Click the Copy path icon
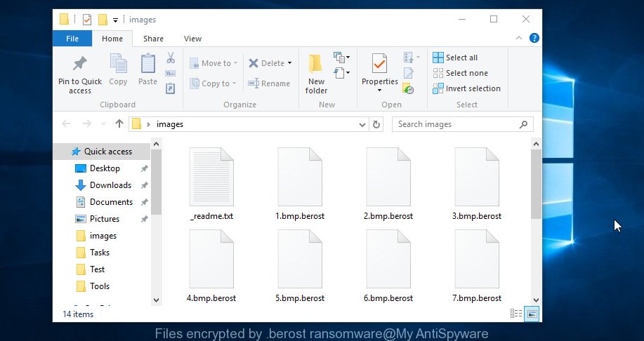Image resolution: width=644 pixels, height=341 pixels. pyautogui.click(x=171, y=74)
